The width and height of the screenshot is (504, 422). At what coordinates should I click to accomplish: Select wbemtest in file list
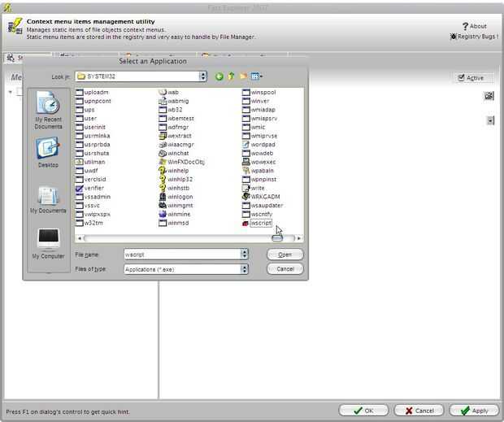(176, 118)
